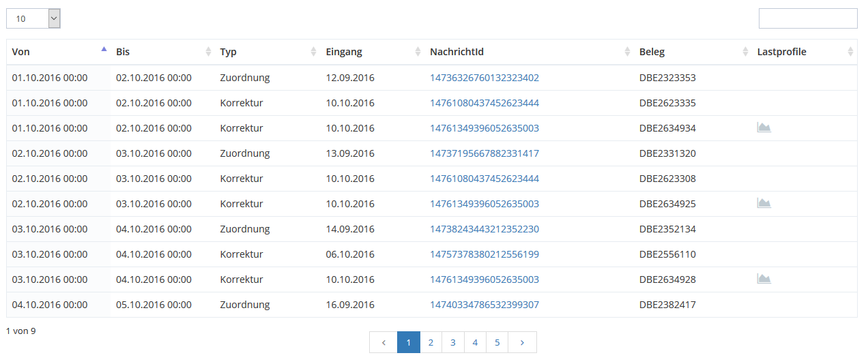Screen dimensions: 868x364
Task: Open message 14757378380212556199
Action: tap(484, 254)
